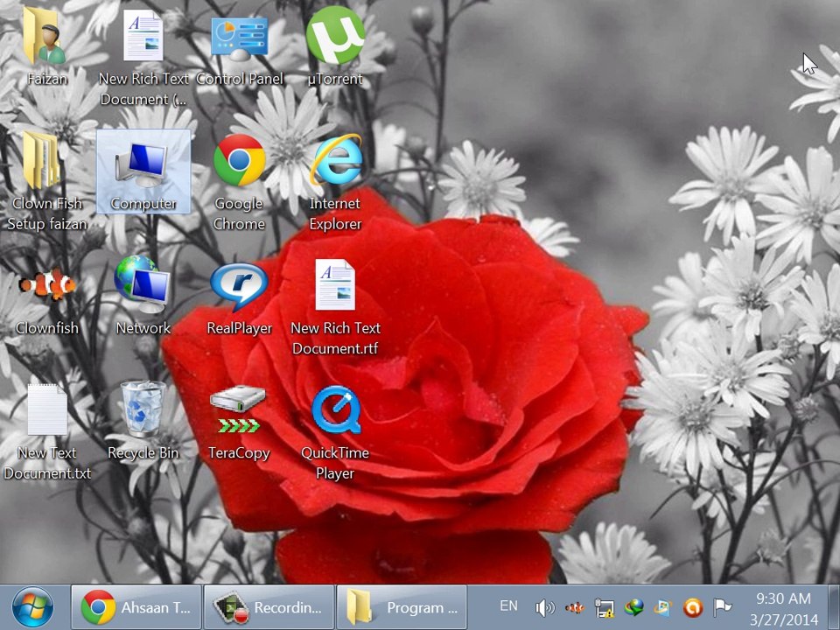
Task: Click the EN language indicator
Action: (508, 605)
